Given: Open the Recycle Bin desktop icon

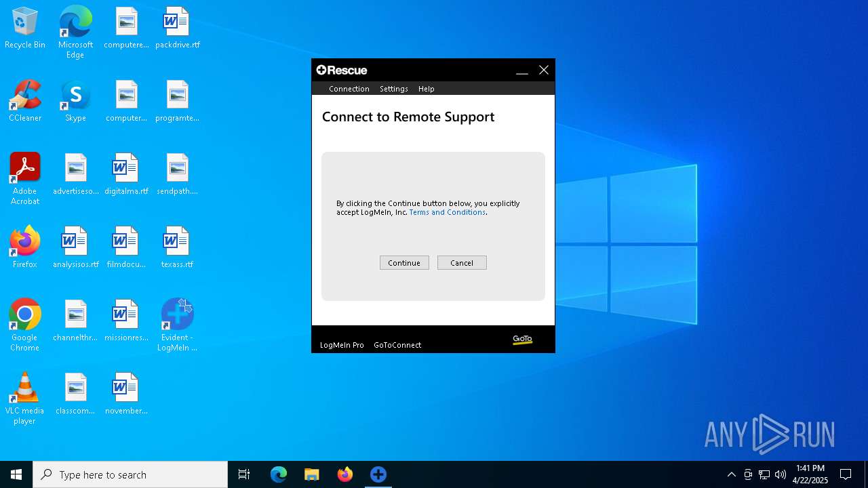Looking at the screenshot, I should click(25, 28).
